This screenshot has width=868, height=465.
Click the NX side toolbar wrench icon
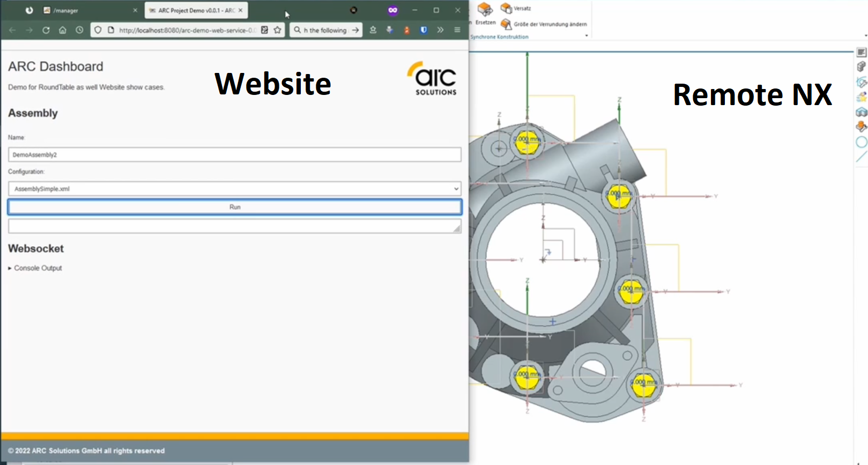[862, 82]
